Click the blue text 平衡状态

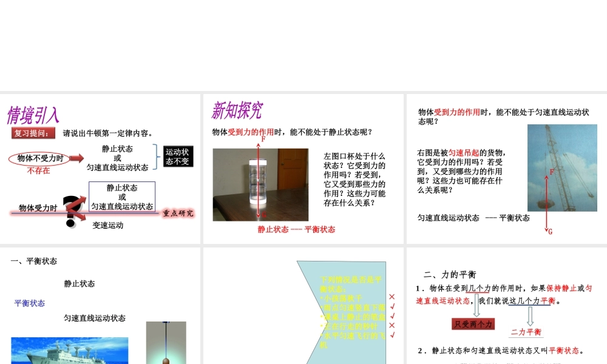pos(29,303)
